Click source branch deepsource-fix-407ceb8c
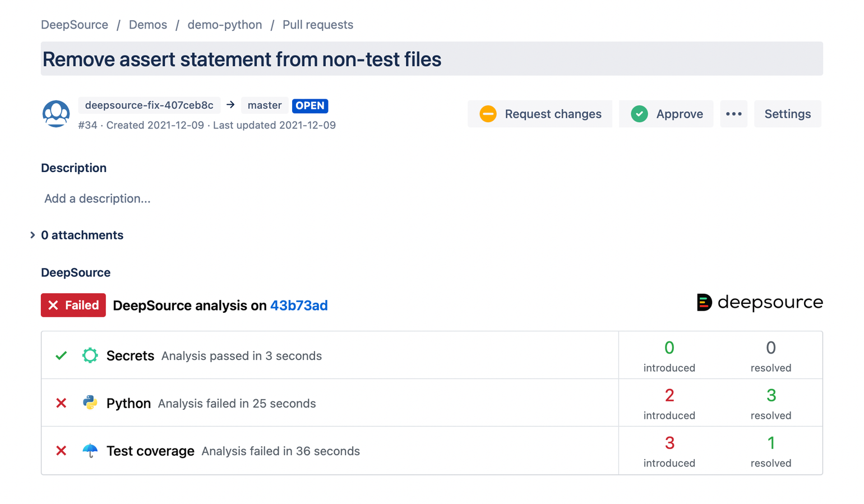This screenshot has width=864, height=504. 149,105
